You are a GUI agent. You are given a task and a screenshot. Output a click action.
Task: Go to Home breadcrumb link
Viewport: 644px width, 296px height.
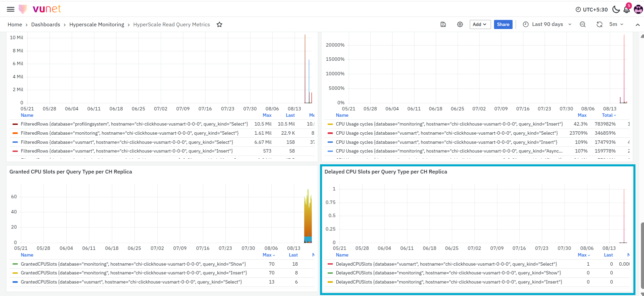click(x=15, y=24)
